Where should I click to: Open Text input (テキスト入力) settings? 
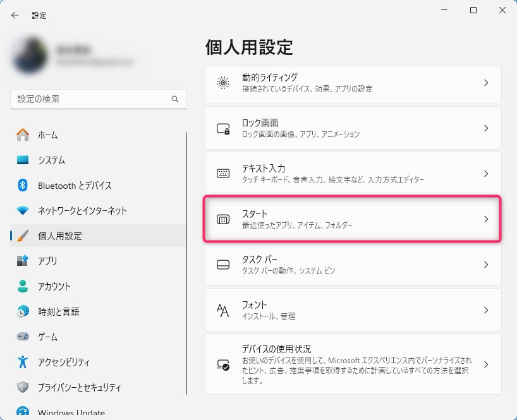point(353,174)
